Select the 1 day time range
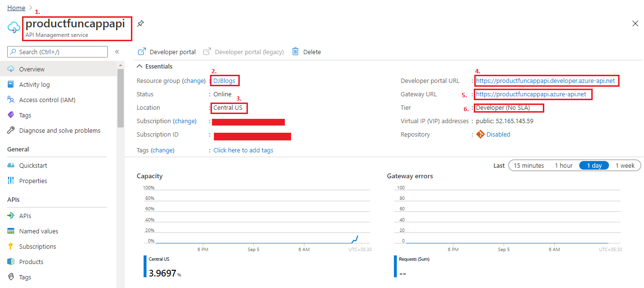Image resolution: width=644 pixels, height=288 pixels. (594, 165)
